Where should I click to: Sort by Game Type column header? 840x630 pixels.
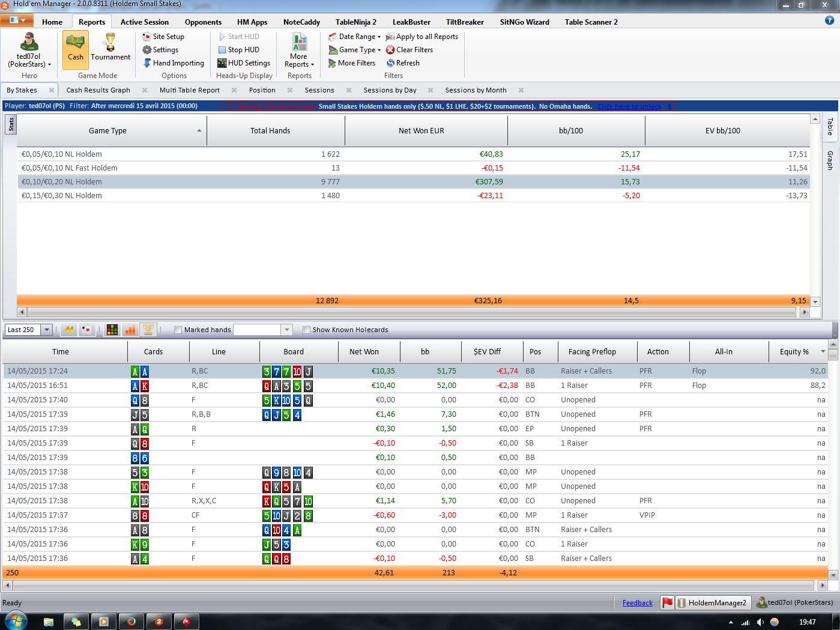[x=112, y=131]
